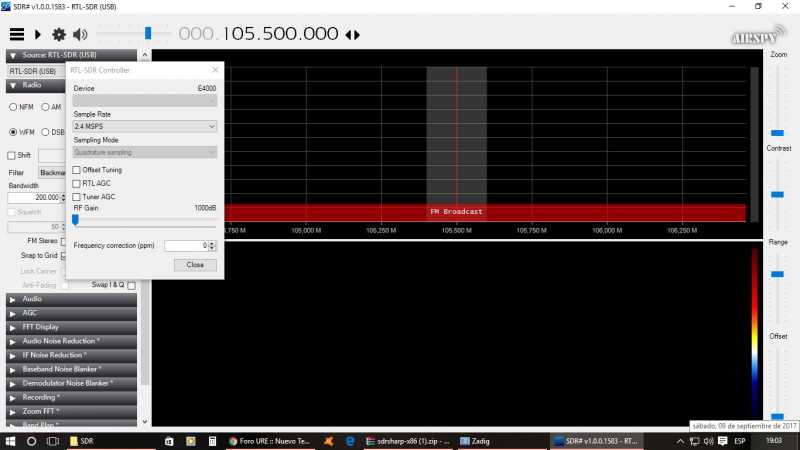Enable Offset Tuning checkbox

77,170
